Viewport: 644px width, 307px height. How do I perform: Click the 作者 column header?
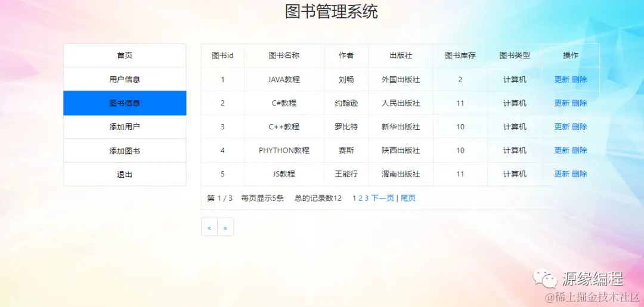(346, 55)
